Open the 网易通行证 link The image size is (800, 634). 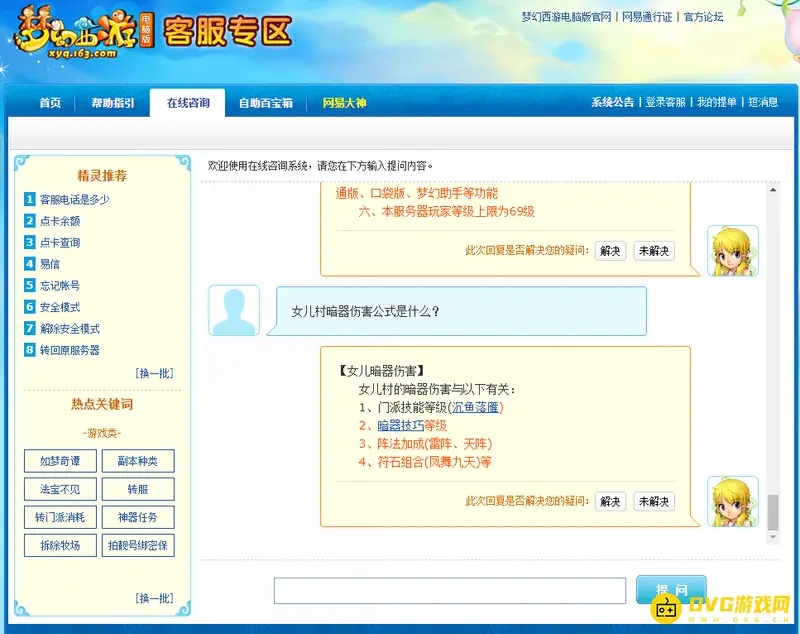pyautogui.click(x=647, y=17)
